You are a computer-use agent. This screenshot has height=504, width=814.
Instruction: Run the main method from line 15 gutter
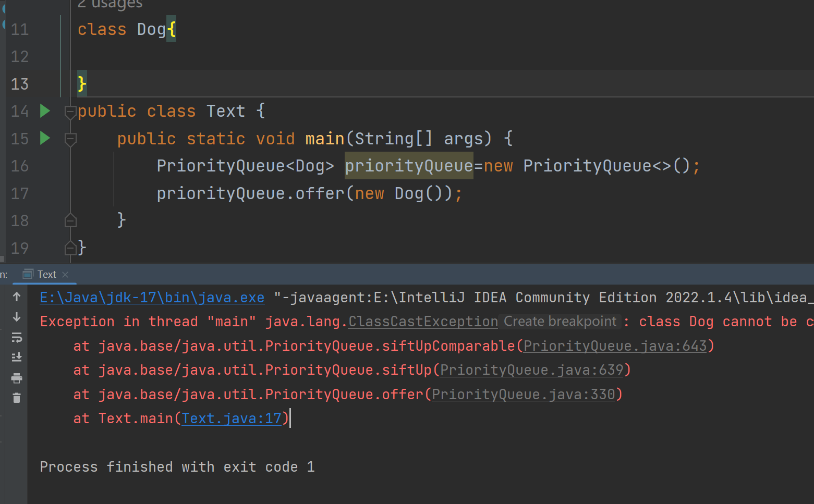(x=45, y=138)
